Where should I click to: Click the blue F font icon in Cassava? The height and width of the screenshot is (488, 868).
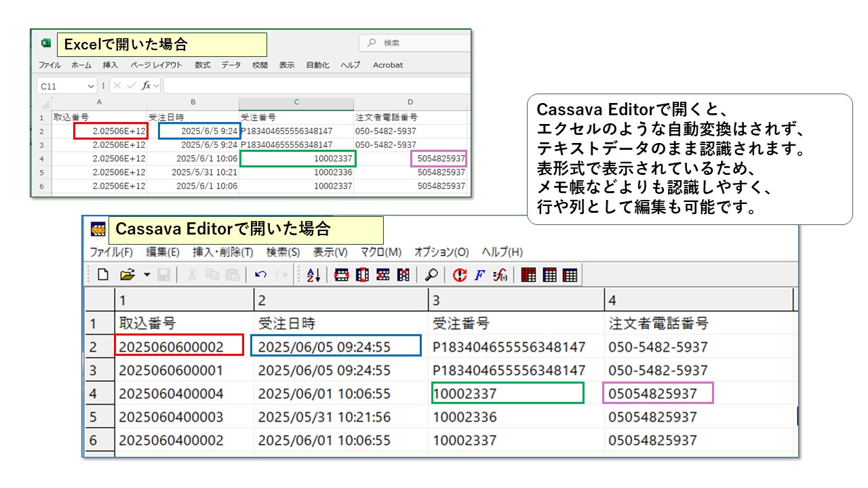479,275
